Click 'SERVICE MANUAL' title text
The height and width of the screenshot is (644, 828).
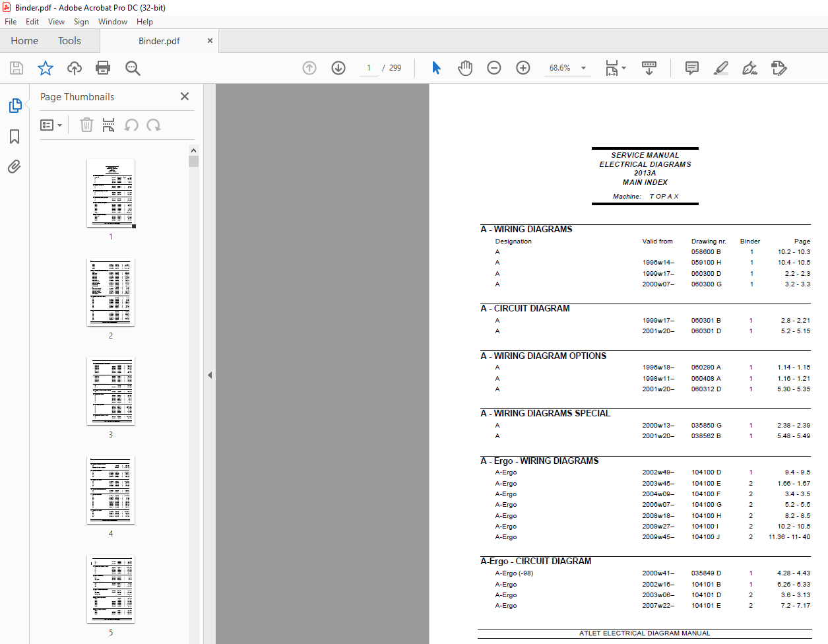pyautogui.click(x=645, y=155)
